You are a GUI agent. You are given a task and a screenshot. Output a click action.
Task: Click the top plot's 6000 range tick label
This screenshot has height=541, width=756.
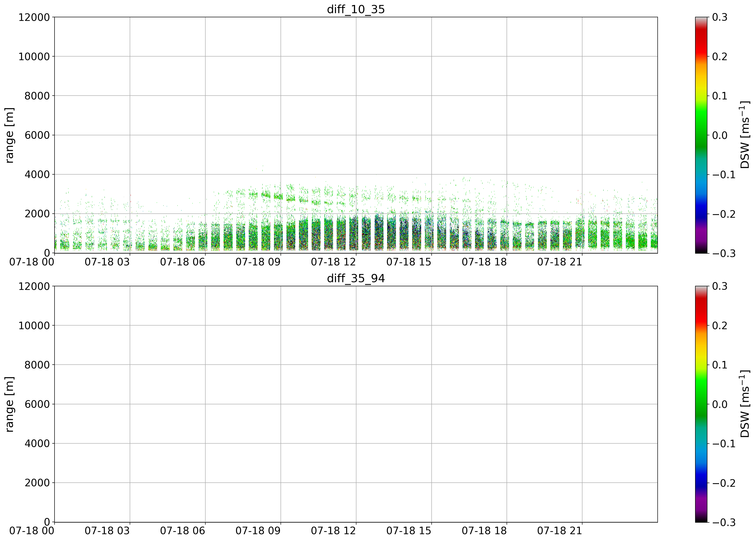tap(37, 135)
